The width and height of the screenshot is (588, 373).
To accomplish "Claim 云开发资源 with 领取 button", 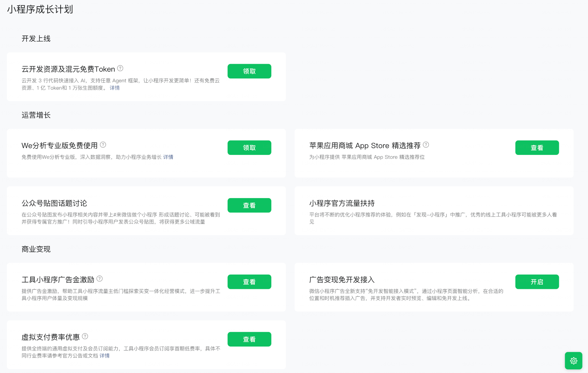I will [x=249, y=71].
